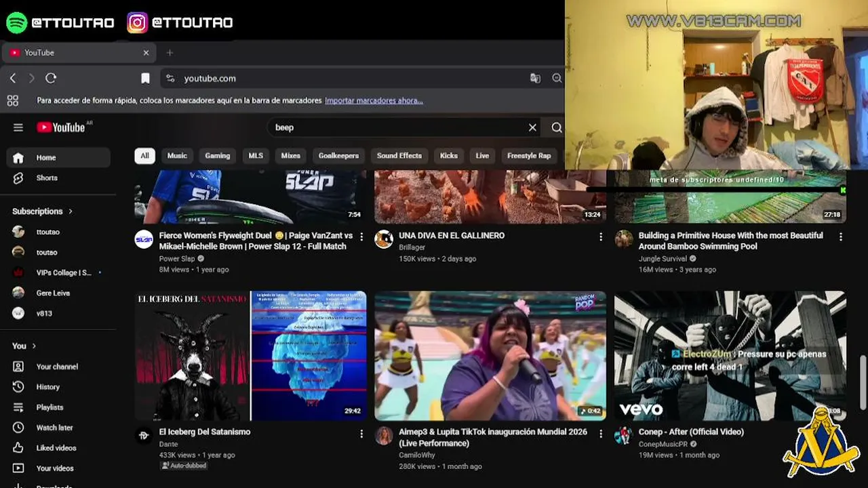The image size is (868, 488).
Task: Clear the 'beep' search text
Action: (532, 127)
